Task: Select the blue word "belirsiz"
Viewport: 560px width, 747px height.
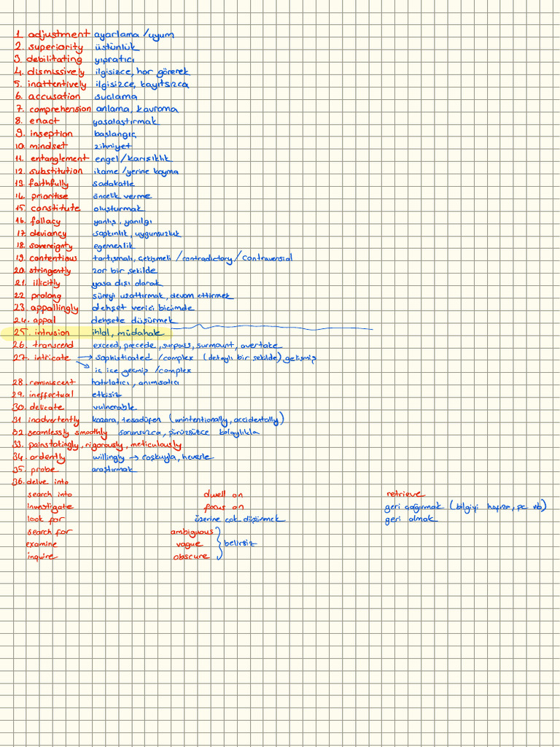Action: [240, 543]
